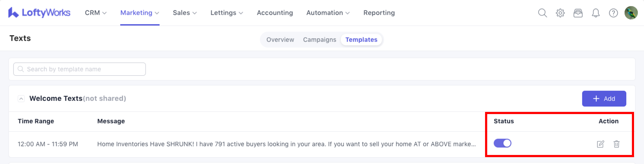644x164 pixels.
Task: Open the inbox tray icon
Action: (578, 13)
